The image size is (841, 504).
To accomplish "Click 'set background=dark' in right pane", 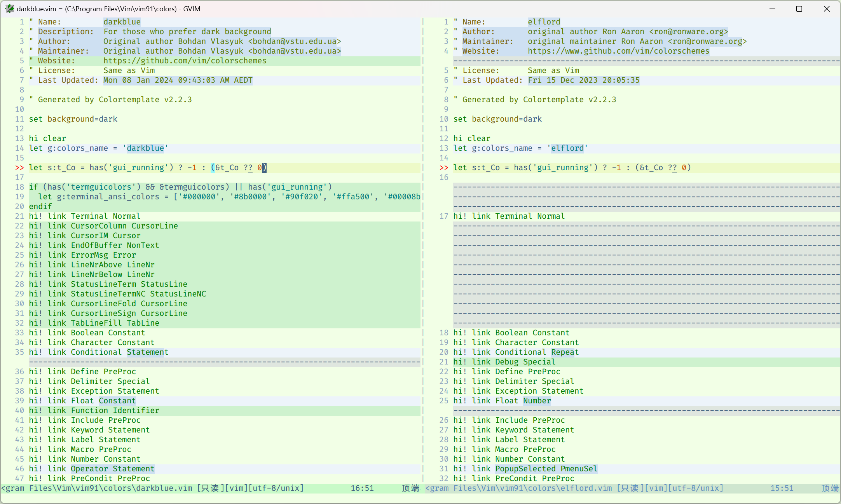I will [497, 119].
